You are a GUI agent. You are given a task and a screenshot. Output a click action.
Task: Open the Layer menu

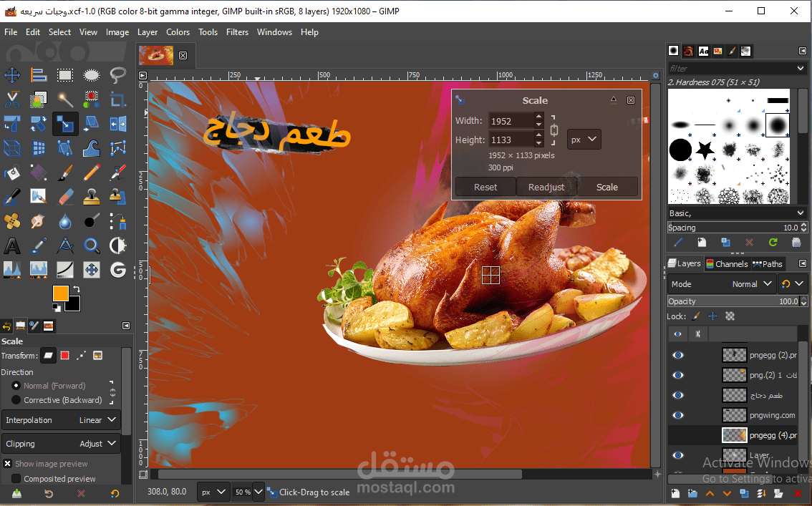(147, 32)
